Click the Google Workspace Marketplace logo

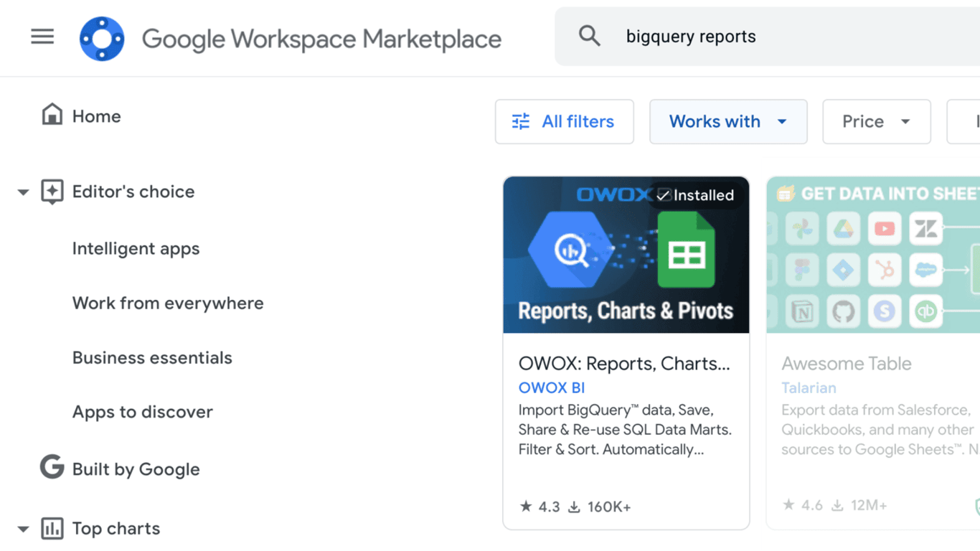pyautogui.click(x=102, y=38)
